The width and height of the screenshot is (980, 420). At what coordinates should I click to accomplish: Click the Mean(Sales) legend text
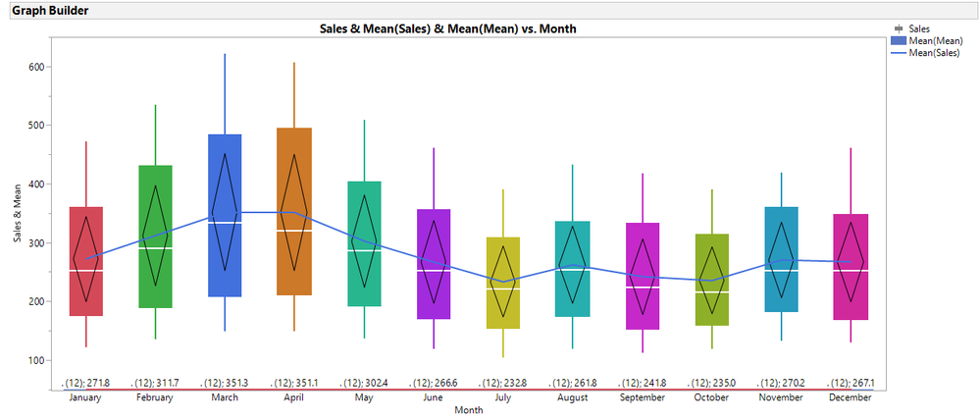coord(934,53)
